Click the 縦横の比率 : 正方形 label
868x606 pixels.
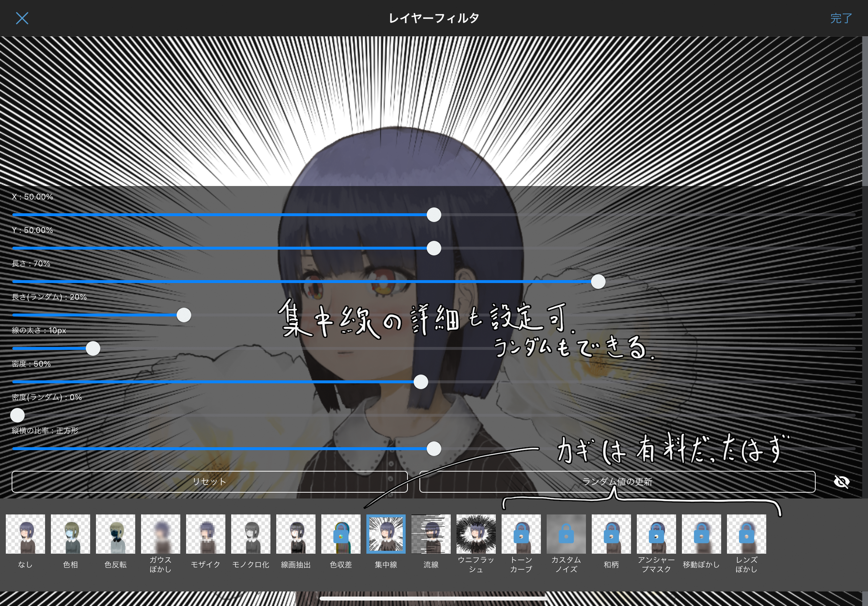45,430
